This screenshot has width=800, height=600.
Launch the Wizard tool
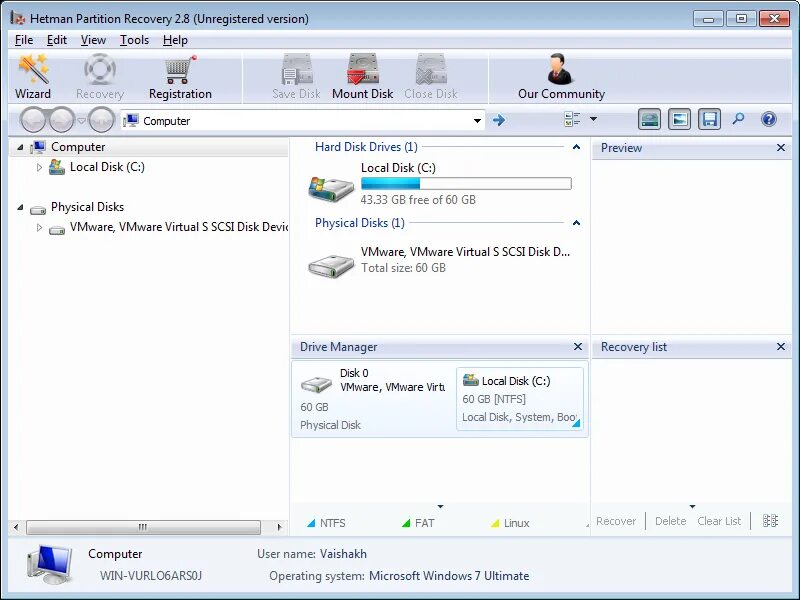(x=33, y=77)
